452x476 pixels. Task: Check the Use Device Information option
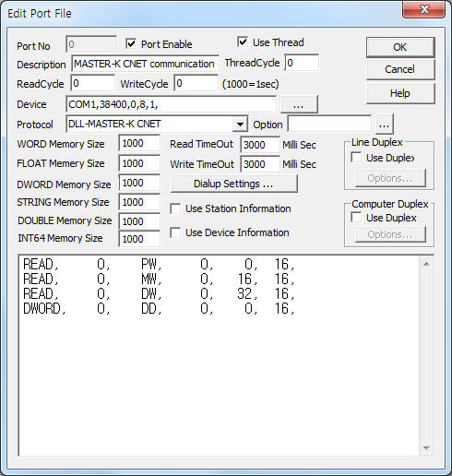(175, 232)
